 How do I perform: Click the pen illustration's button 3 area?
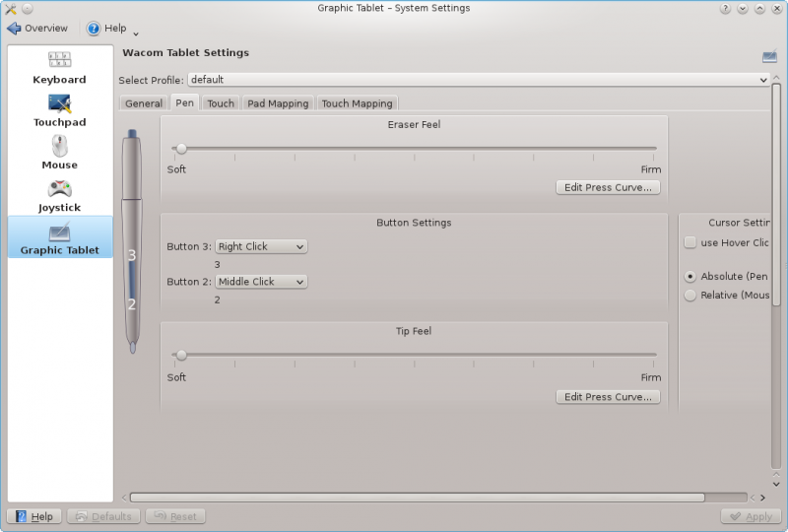[132, 255]
